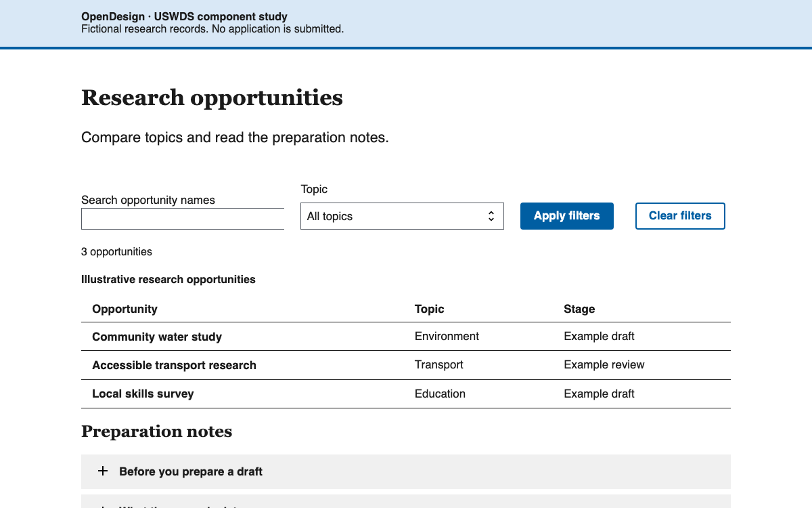Click the Topic column header in table
The width and height of the screenshot is (812, 508).
(x=430, y=309)
